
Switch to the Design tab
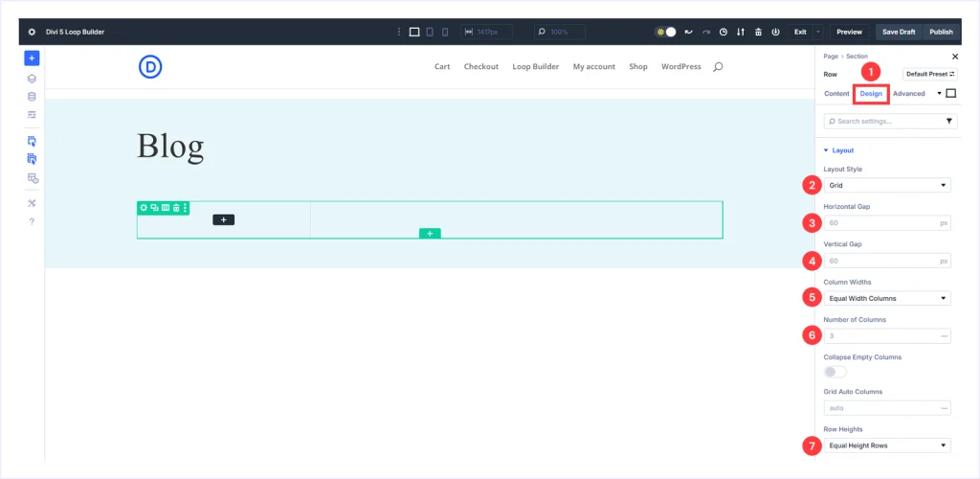pos(871,94)
